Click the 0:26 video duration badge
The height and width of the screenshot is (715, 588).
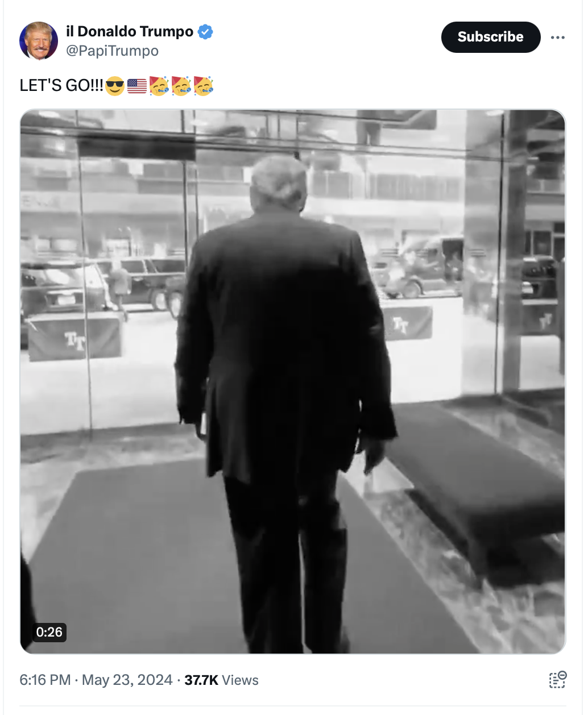pyautogui.click(x=49, y=632)
